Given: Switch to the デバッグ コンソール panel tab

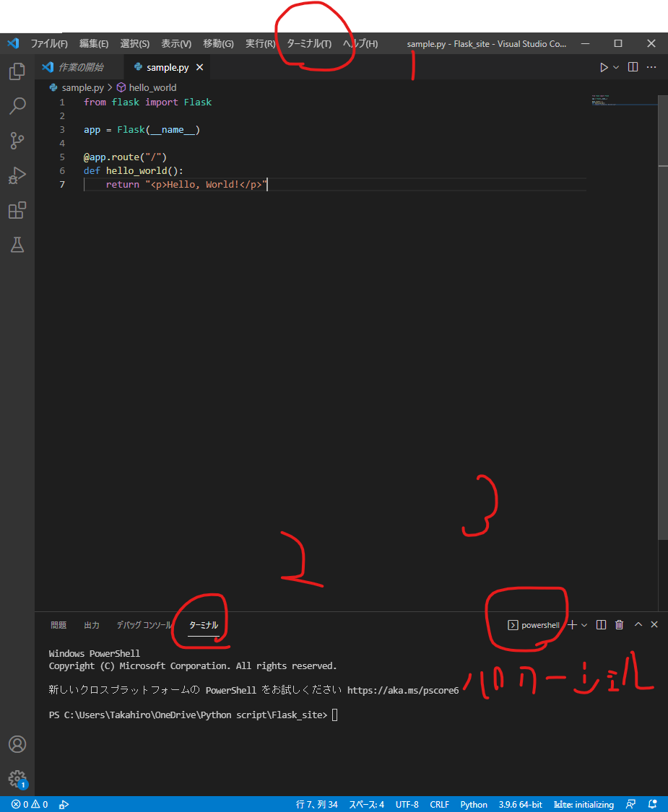Looking at the screenshot, I should (144, 625).
